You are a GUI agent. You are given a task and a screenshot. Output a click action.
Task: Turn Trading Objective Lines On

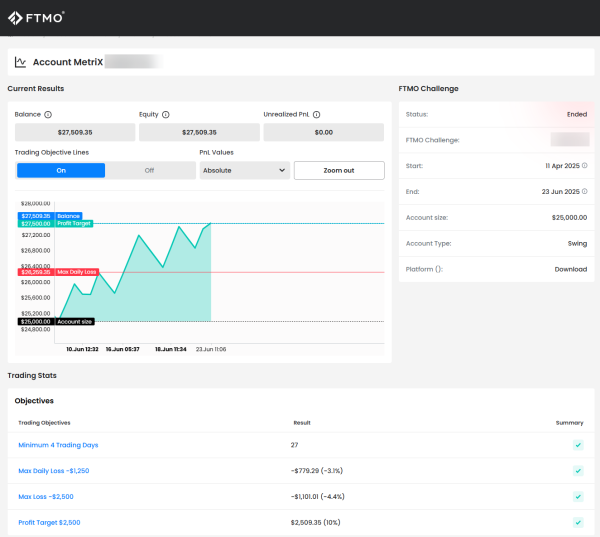tap(61, 170)
